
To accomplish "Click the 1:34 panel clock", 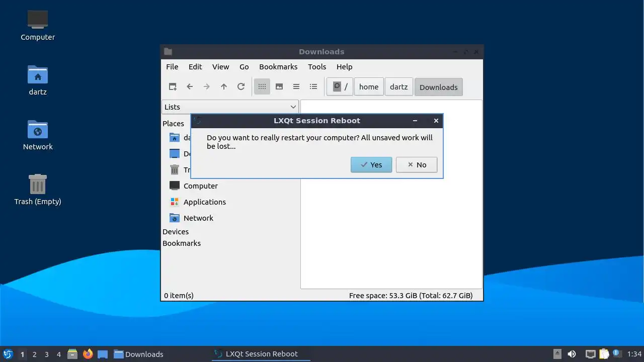I will pos(634,354).
